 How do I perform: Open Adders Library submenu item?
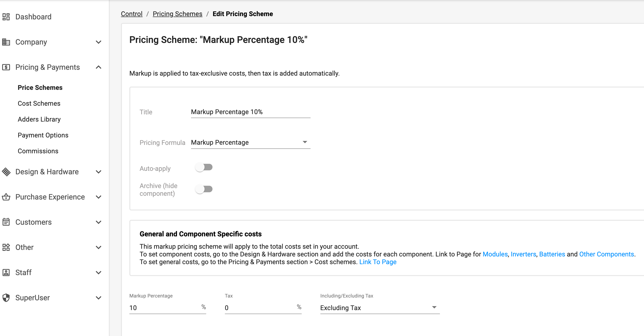click(39, 119)
